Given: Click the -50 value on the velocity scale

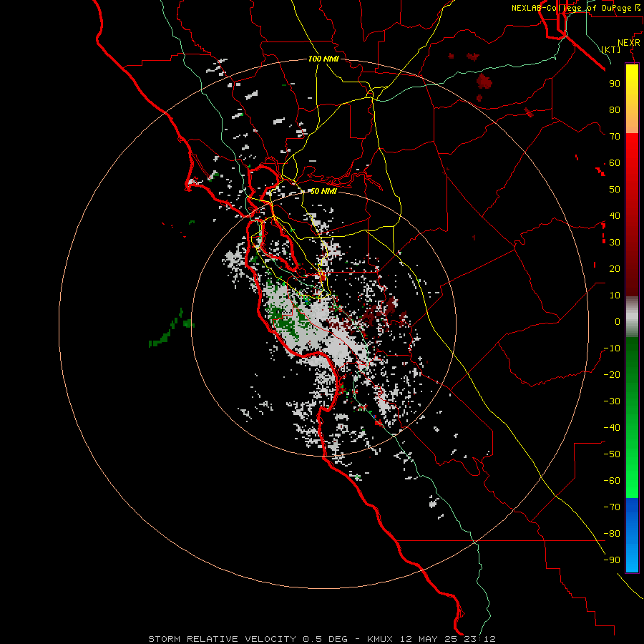Looking at the screenshot, I should (612, 454).
